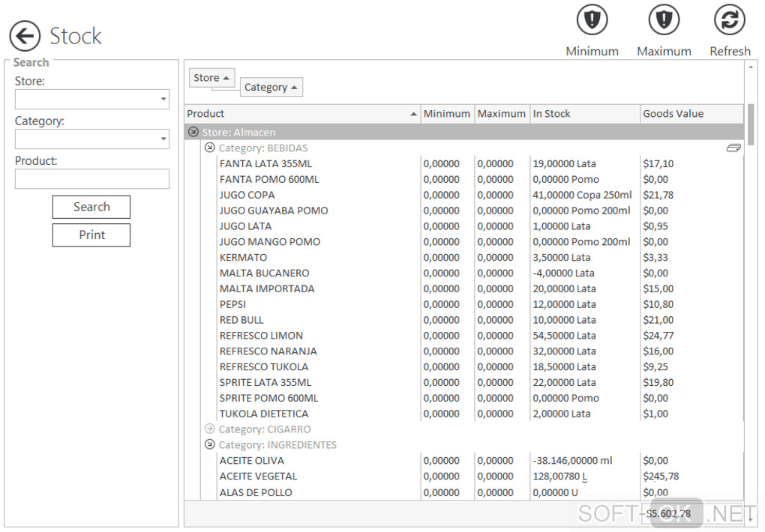Click the scroll up arrow
This screenshot has width=765, height=532.
coord(751,67)
